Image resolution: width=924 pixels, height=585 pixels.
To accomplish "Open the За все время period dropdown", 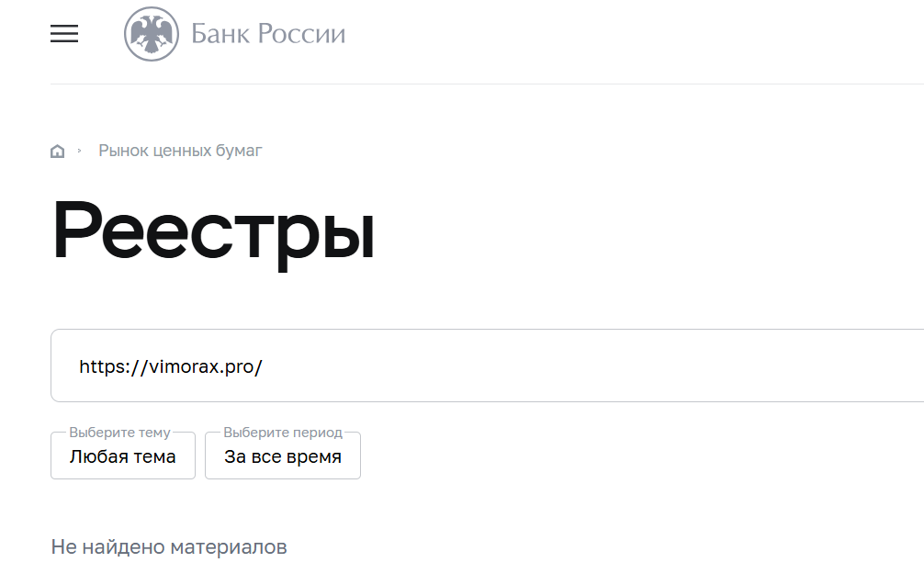I will click(x=283, y=456).
